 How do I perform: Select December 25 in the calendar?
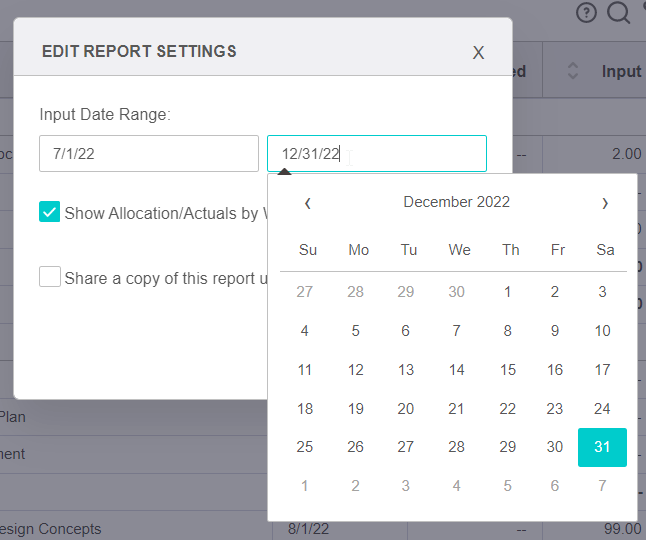305,447
